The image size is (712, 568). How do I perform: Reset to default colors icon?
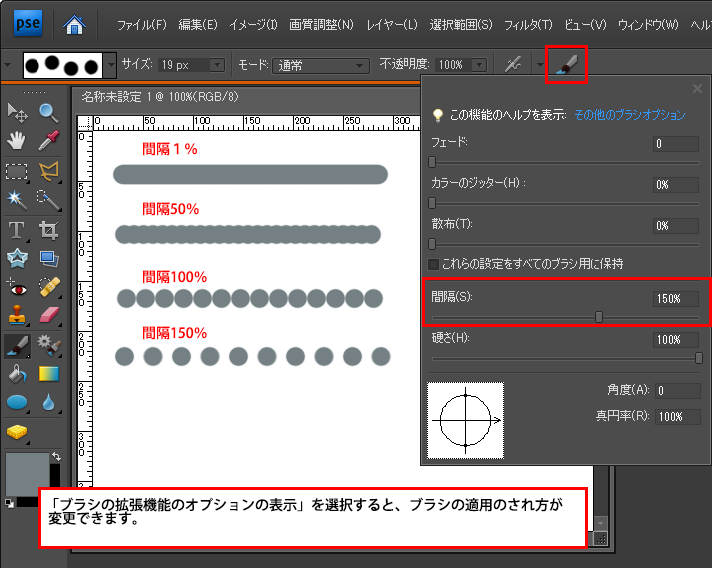9,503
